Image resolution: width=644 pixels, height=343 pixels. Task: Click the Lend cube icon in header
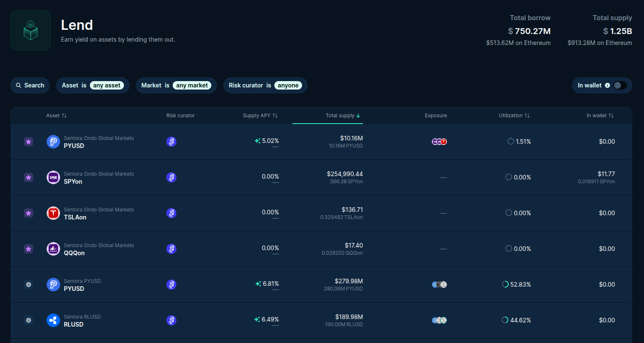[x=31, y=30]
